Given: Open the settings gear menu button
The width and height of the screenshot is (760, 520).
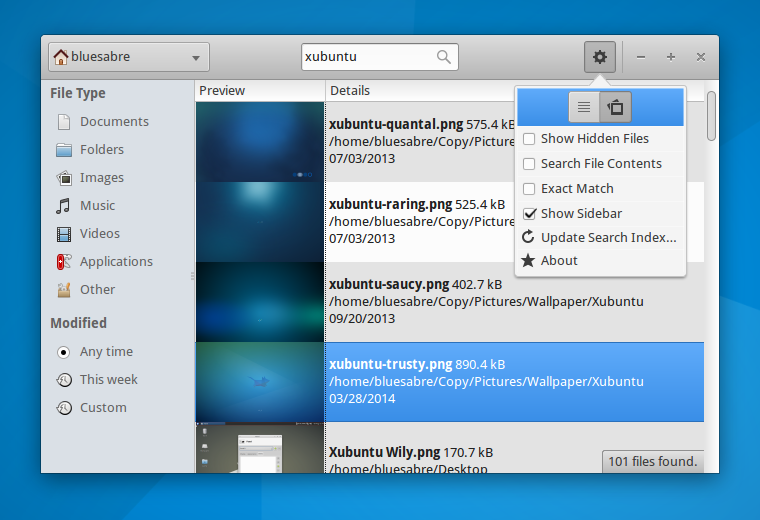Looking at the screenshot, I should coord(600,57).
